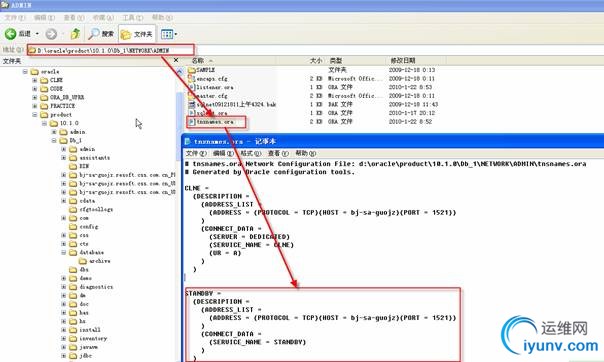Click the green Back arrow button
The height and width of the screenshot is (362, 604).
[10, 34]
